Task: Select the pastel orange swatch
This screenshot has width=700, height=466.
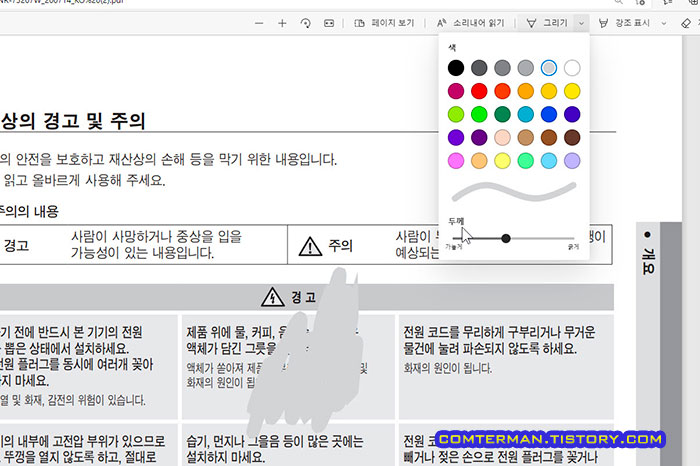Action: [x=479, y=161]
